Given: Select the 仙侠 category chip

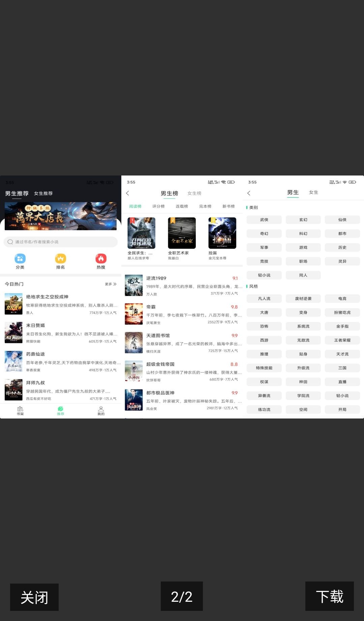Looking at the screenshot, I should pyautogui.click(x=342, y=220).
